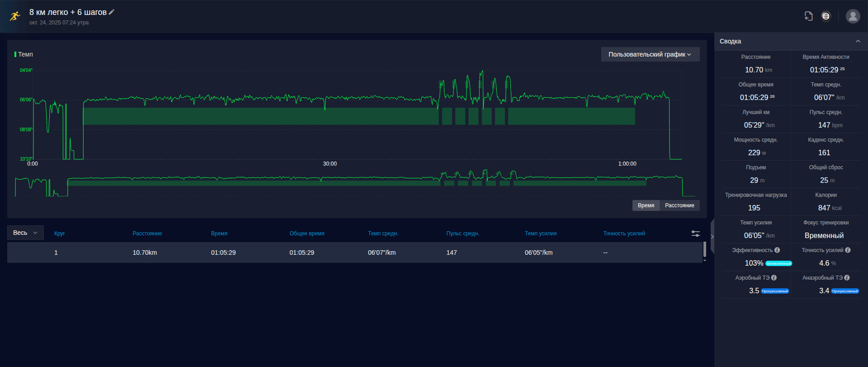Switch chart axis to Расстояние
The width and height of the screenshot is (868, 367).
click(679, 205)
